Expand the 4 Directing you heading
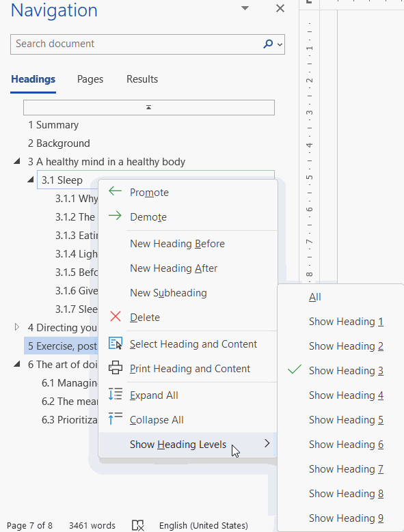 click(x=17, y=327)
